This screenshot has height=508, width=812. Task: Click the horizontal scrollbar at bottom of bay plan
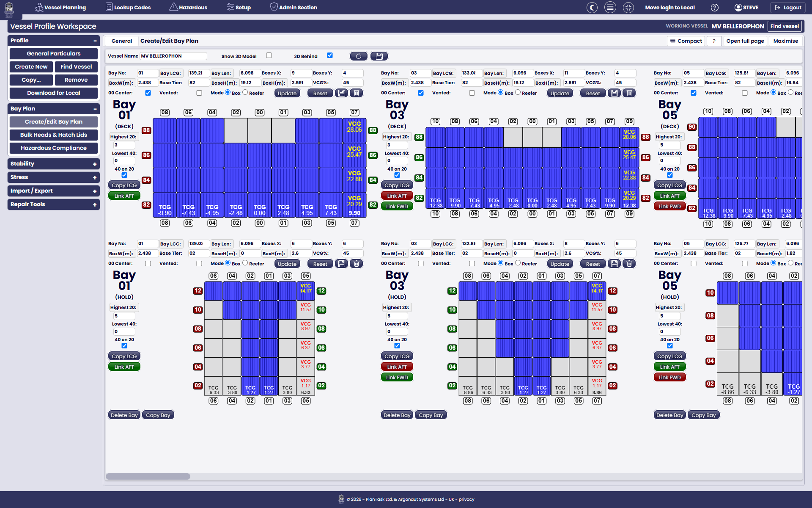(x=148, y=476)
